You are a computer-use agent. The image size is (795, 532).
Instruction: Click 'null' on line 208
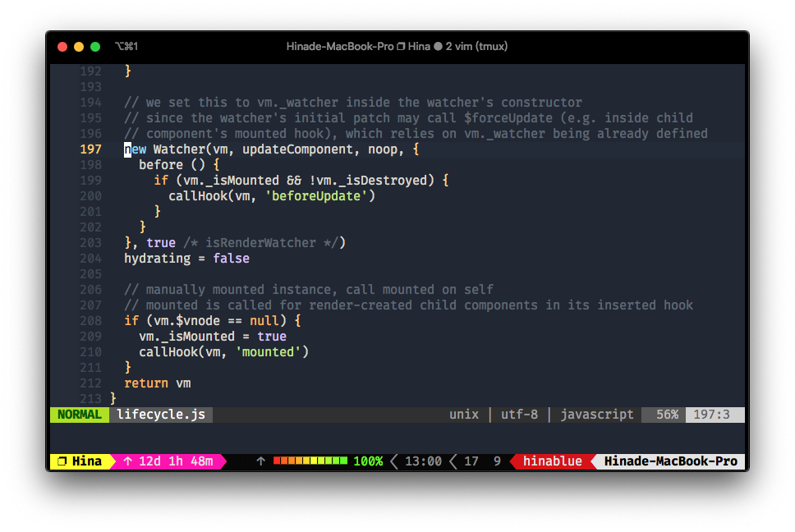264,321
